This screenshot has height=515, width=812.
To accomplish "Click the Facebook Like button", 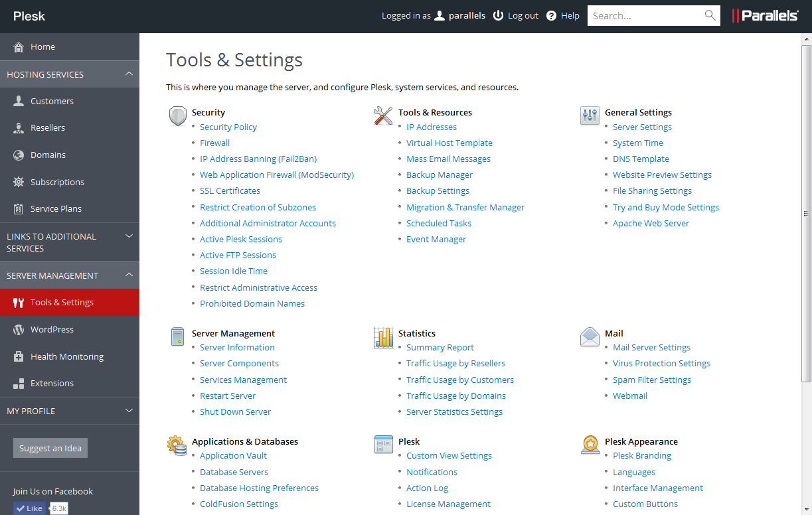I will pos(30,508).
